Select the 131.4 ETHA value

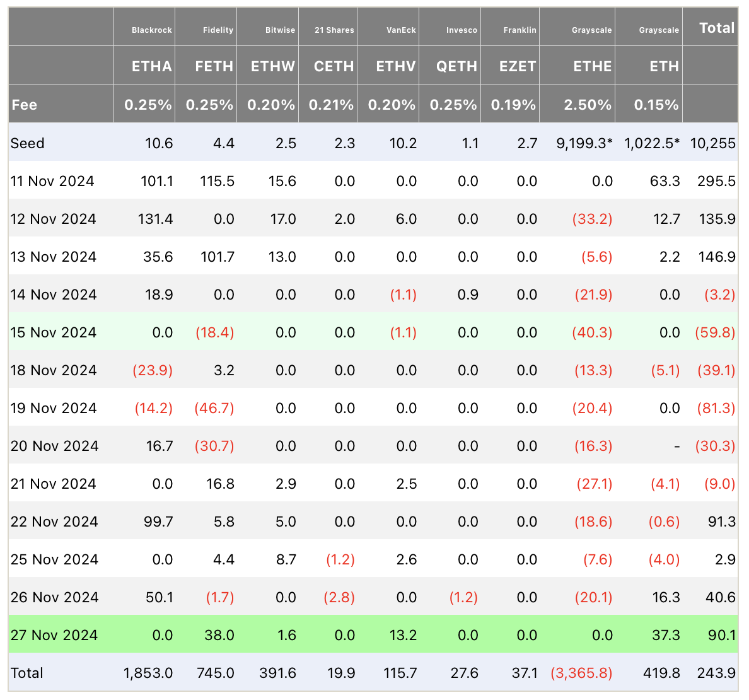pos(155,219)
